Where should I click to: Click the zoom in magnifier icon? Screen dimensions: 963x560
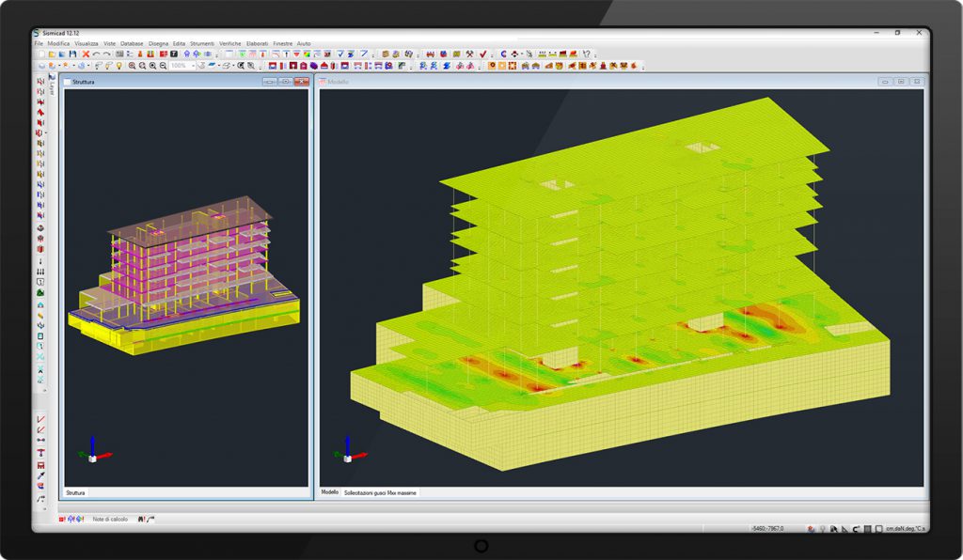(x=132, y=66)
